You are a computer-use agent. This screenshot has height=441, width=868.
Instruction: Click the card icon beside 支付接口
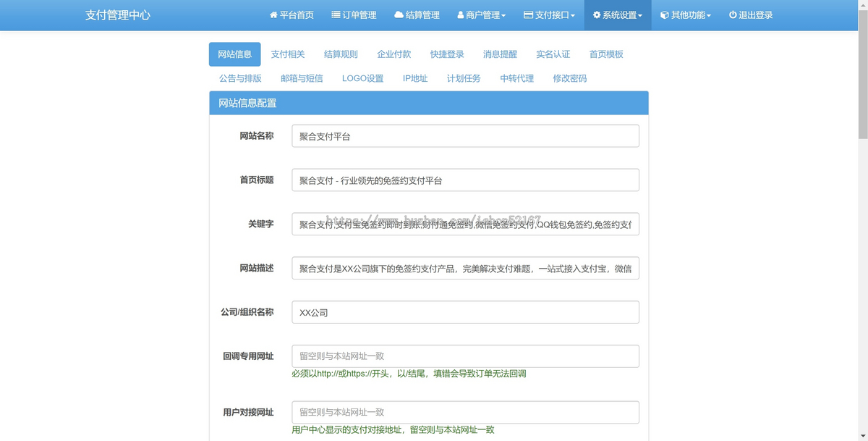tap(528, 14)
